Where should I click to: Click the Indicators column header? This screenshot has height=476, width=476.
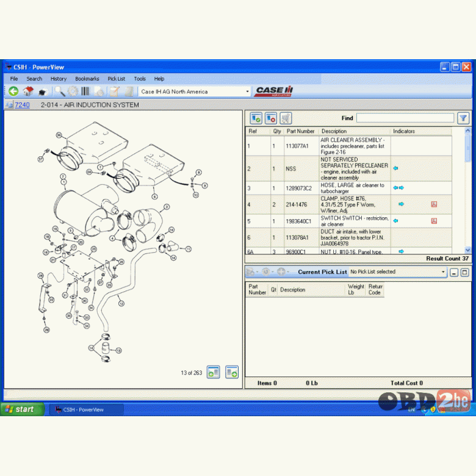click(421, 131)
